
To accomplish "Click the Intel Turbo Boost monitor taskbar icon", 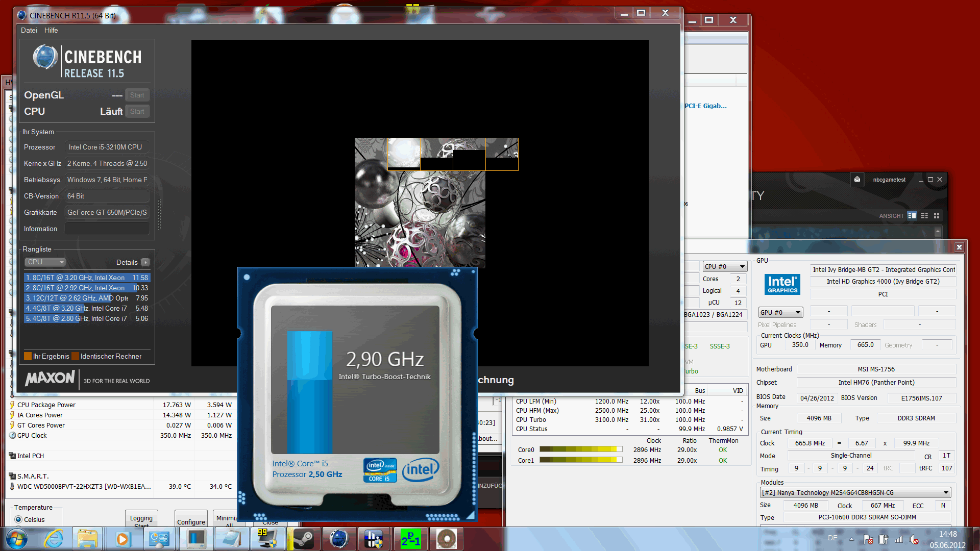I will (196, 539).
